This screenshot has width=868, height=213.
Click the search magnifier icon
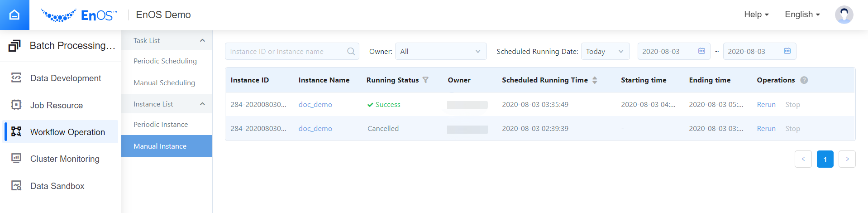tap(351, 51)
